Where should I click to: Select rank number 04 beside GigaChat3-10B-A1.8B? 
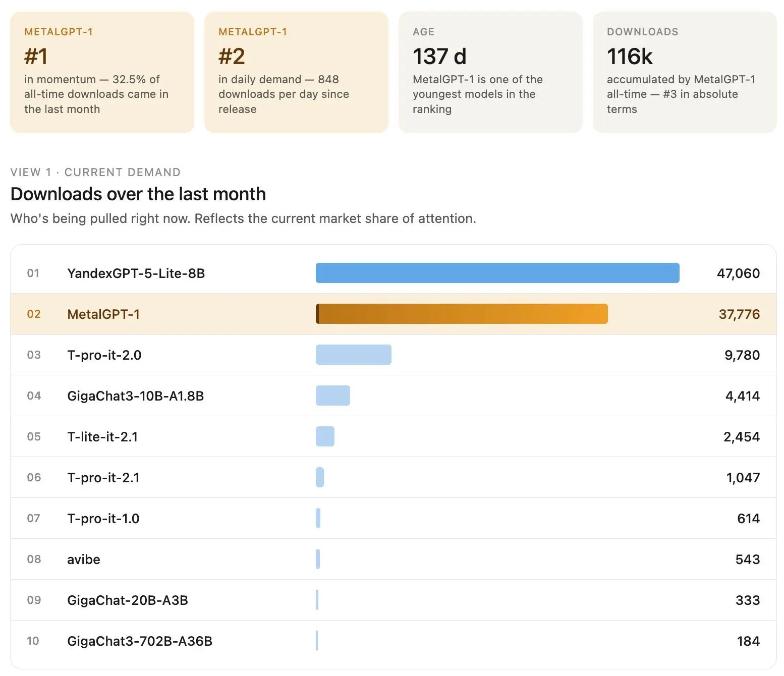34,396
